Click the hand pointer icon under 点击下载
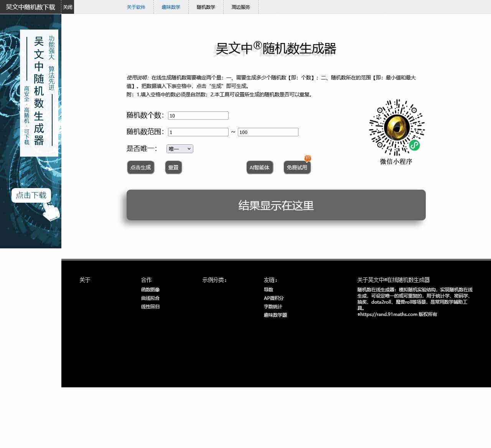 pyautogui.click(x=51, y=210)
